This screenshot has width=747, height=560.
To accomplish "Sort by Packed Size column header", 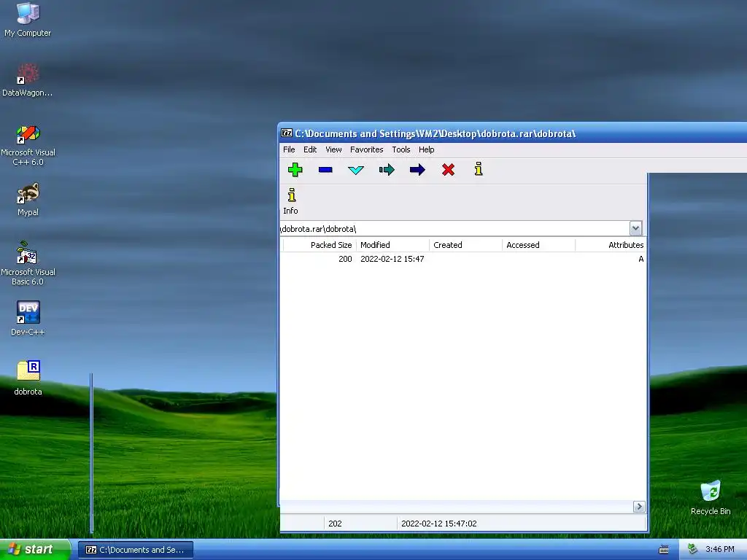I will 320,245.
